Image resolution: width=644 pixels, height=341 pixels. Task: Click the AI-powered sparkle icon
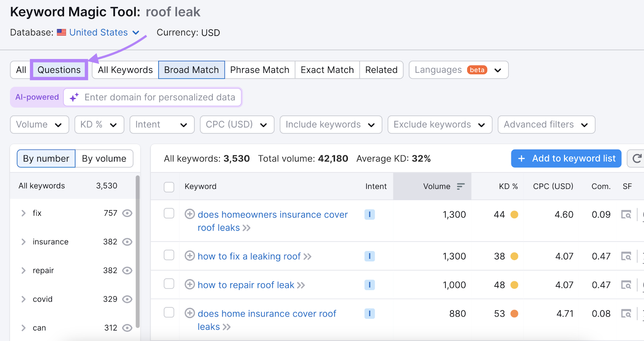point(74,97)
